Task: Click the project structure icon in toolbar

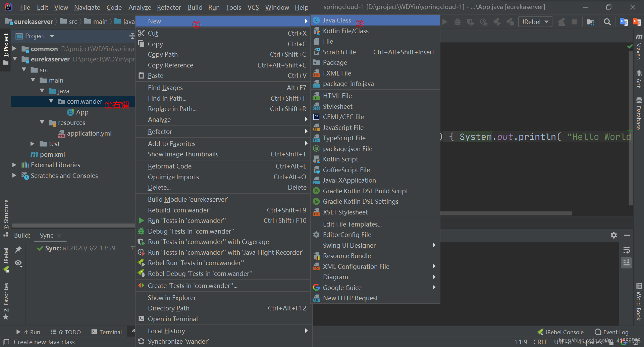Action: point(591,22)
